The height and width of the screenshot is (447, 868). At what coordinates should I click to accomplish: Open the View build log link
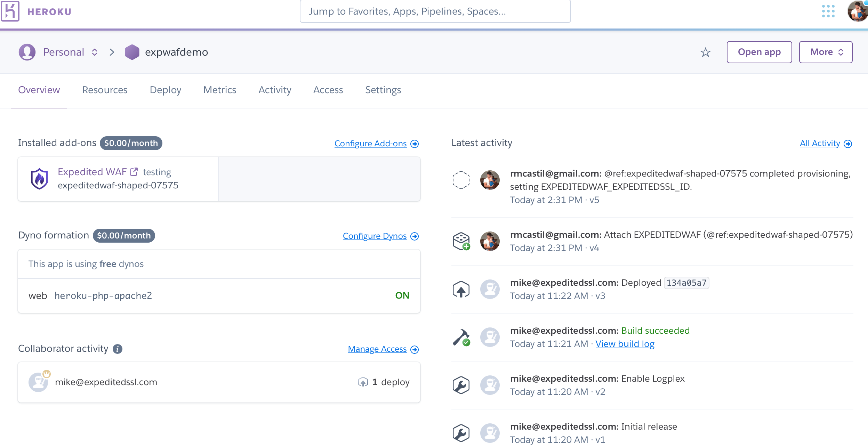pyautogui.click(x=625, y=344)
